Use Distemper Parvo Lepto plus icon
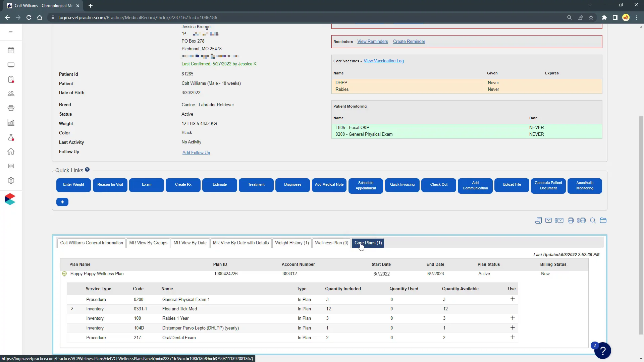Viewport: 644px width, 362px height. point(513,327)
